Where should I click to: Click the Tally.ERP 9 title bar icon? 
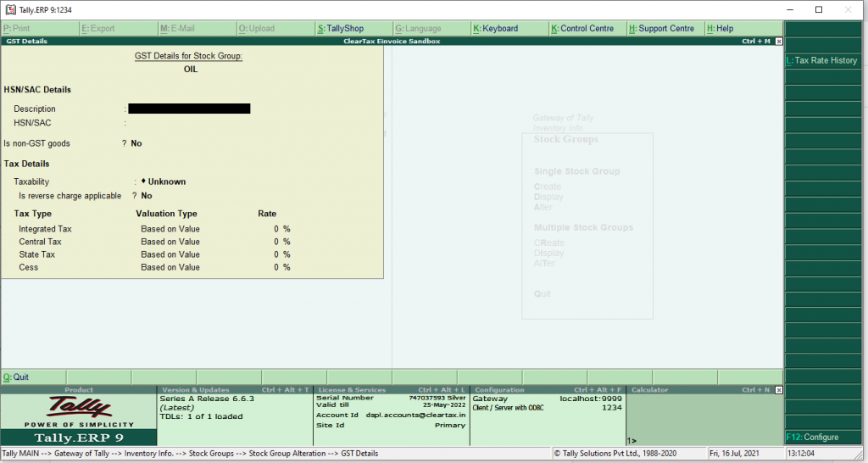click(10, 9)
